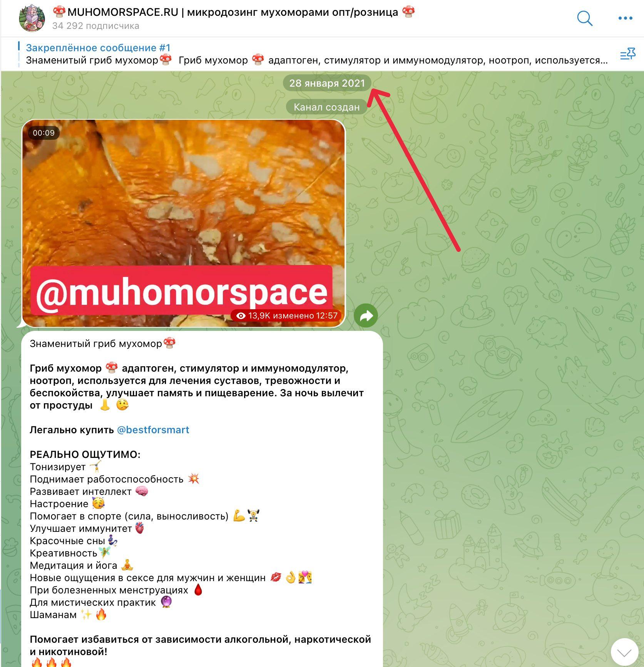Click the brain emoji next to Развивает интеллект
Viewport: 644px width, 667px height.
pos(142,491)
